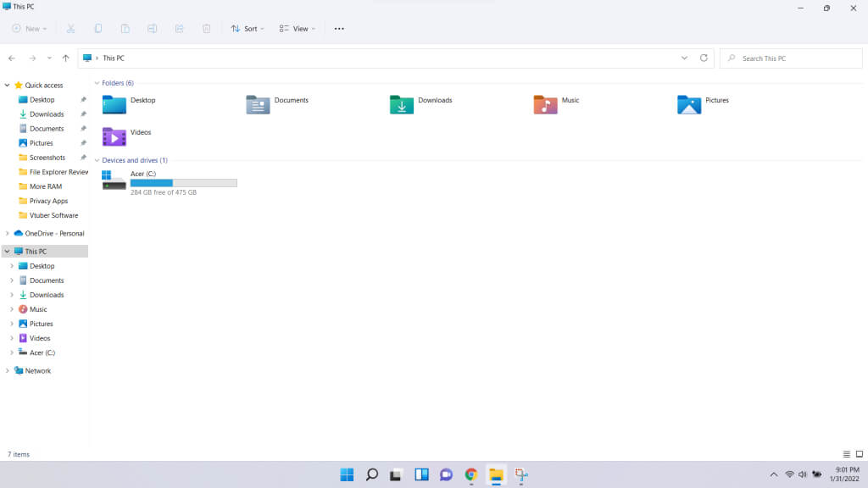Expand the OneDrive - Personal tree node
Viewport: 868px width, 488px height.
(x=8, y=234)
